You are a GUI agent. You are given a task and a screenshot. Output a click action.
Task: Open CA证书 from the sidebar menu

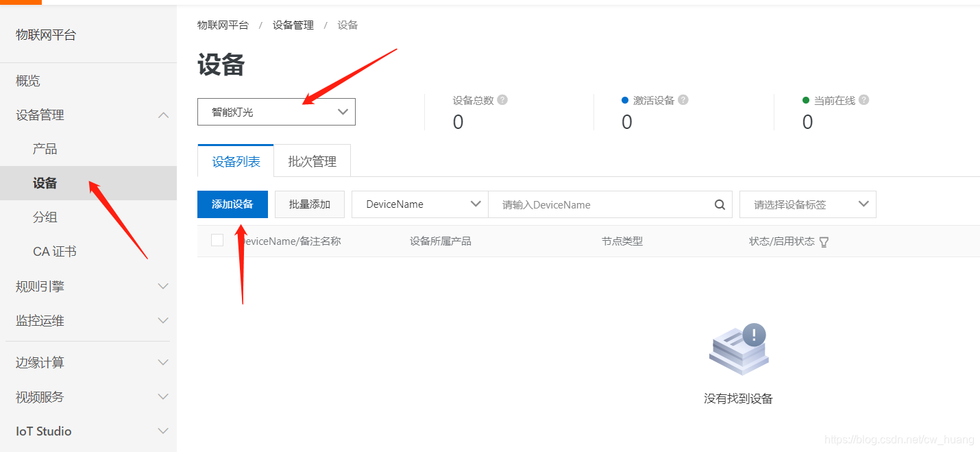point(53,251)
